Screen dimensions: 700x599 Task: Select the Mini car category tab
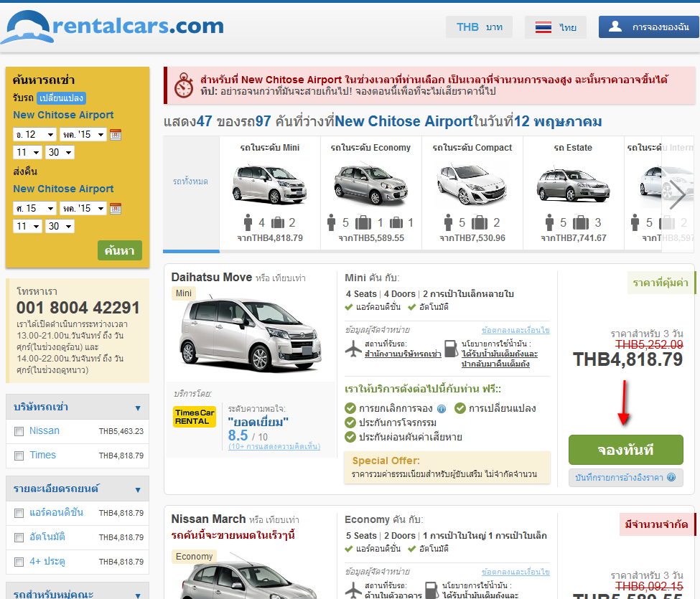pyautogui.click(x=270, y=194)
